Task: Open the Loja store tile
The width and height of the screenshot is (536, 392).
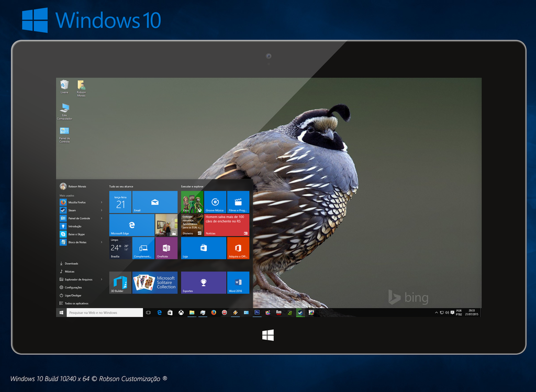Action: [204, 248]
